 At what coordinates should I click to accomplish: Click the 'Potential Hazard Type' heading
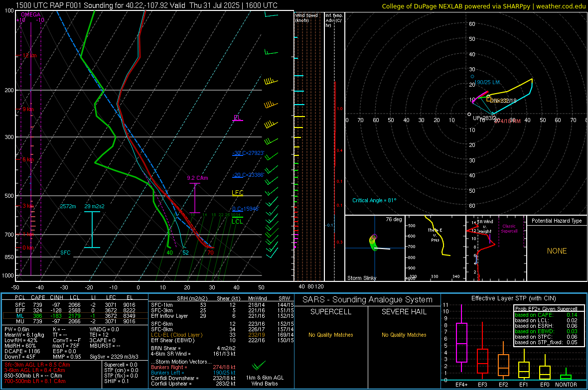[x=557, y=221]
